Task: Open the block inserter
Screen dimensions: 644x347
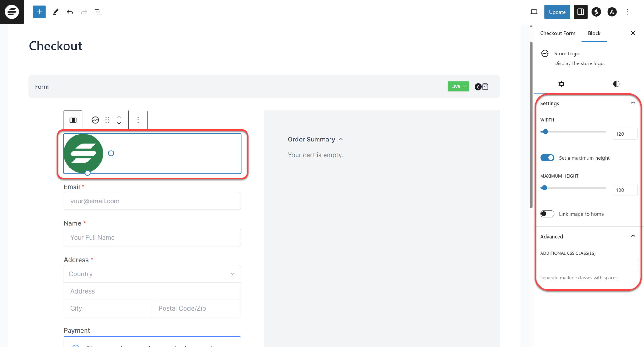Action: (39, 12)
